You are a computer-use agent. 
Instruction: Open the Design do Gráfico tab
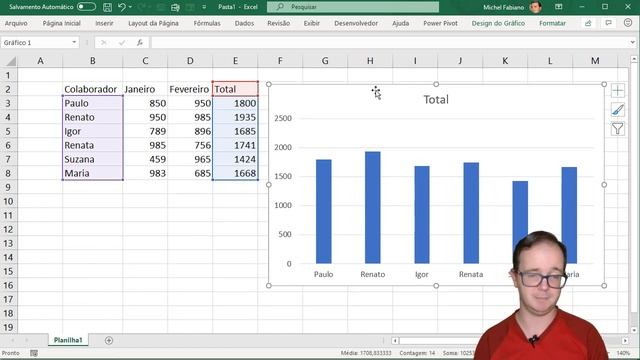click(x=498, y=23)
